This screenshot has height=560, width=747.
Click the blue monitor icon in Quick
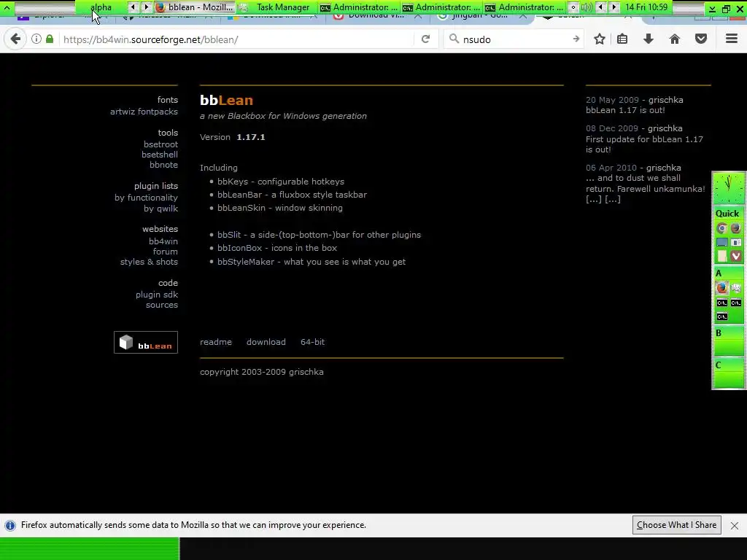[721, 242]
